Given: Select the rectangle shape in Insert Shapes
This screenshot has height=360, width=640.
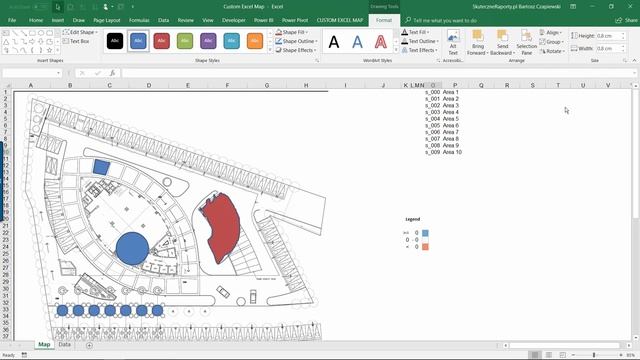Looking at the screenshot, I should (32, 33).
